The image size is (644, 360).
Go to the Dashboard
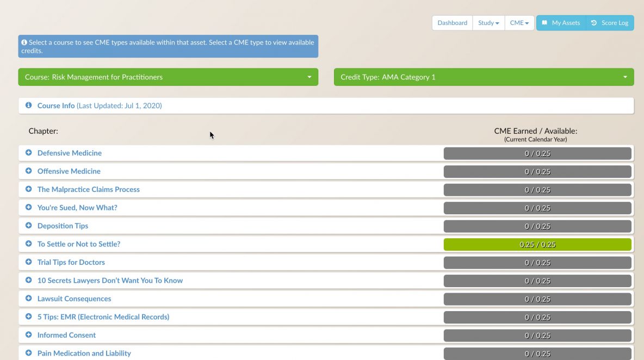pos(452,23)
